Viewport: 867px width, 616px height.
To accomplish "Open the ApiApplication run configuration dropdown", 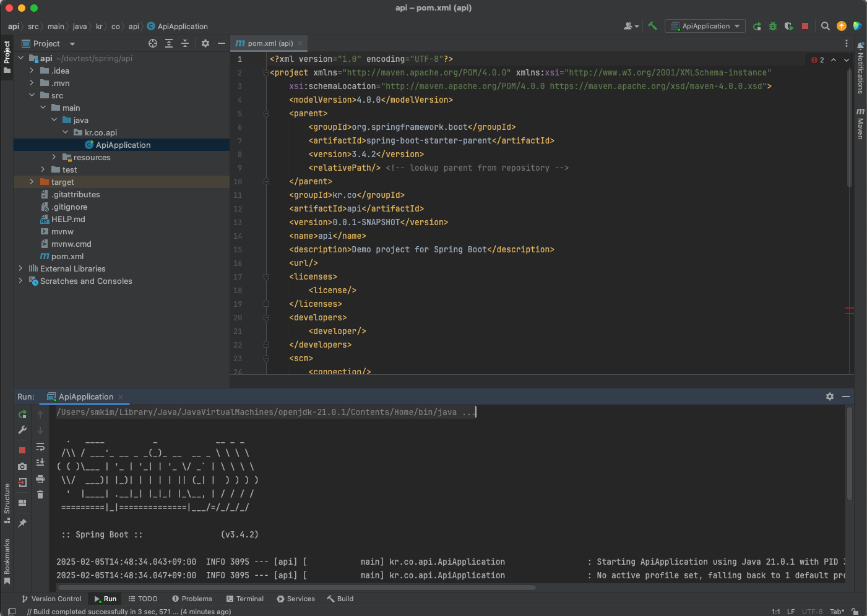I will point(705,26).
